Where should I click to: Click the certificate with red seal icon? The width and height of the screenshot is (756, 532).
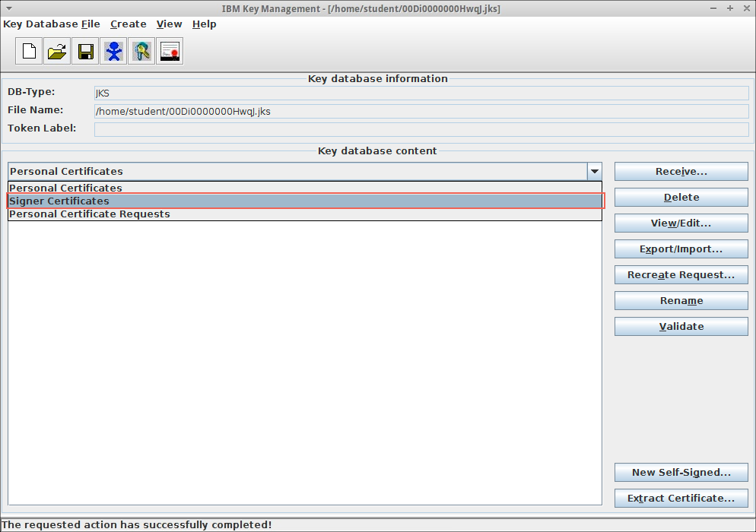pos(170,51)
